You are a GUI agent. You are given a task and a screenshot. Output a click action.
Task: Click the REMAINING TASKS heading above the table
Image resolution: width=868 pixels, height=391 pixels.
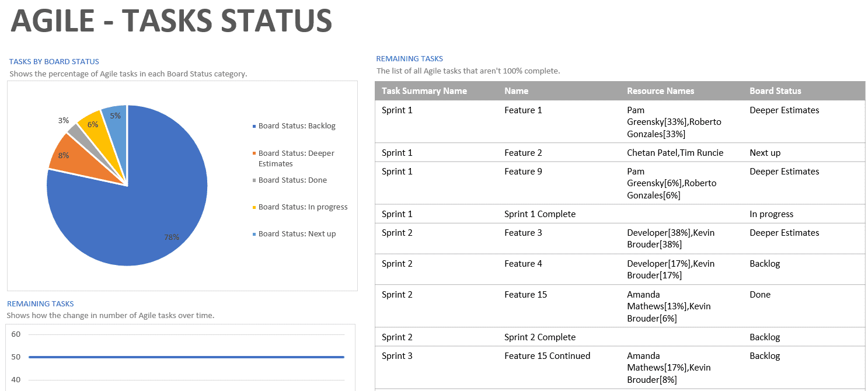tap(409, 58)
